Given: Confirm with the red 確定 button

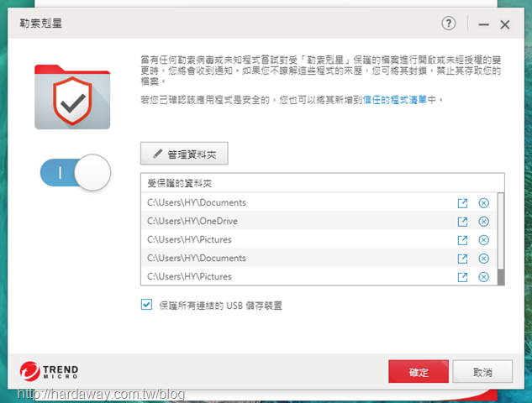Looking at the screenshot, I should tap(419, 371).
